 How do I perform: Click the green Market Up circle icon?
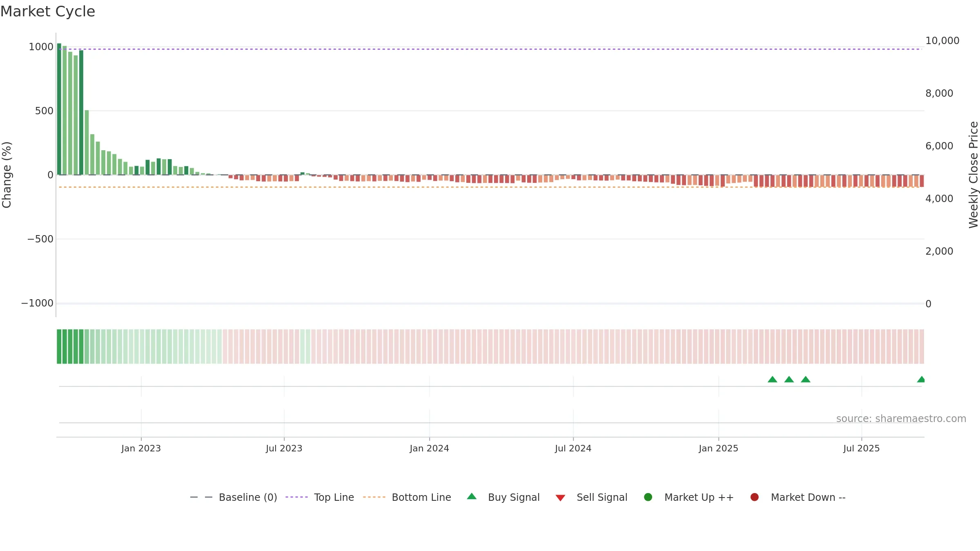point(648,497)
